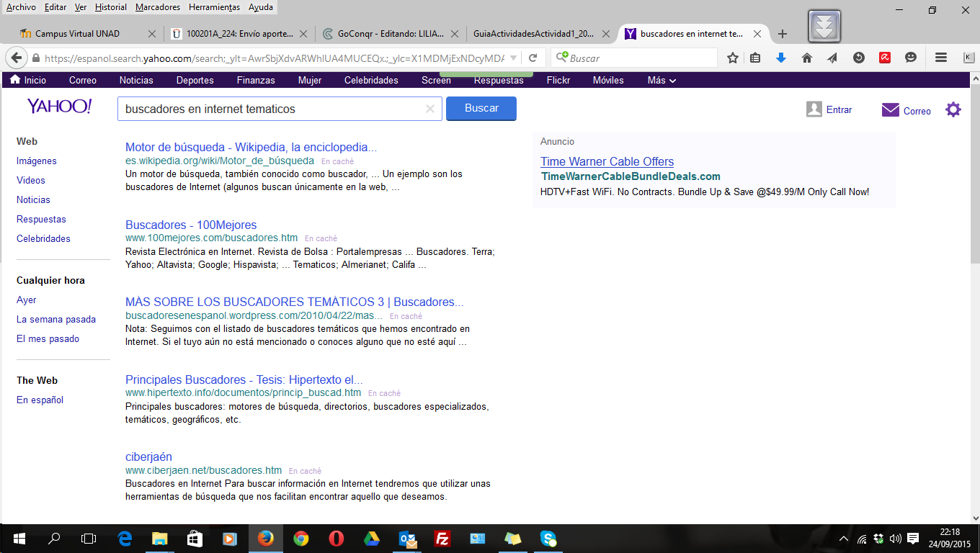Screen dimensions: 980x553
Task: Click the Firefox home icon in toolbar
Action: point(807,58)
